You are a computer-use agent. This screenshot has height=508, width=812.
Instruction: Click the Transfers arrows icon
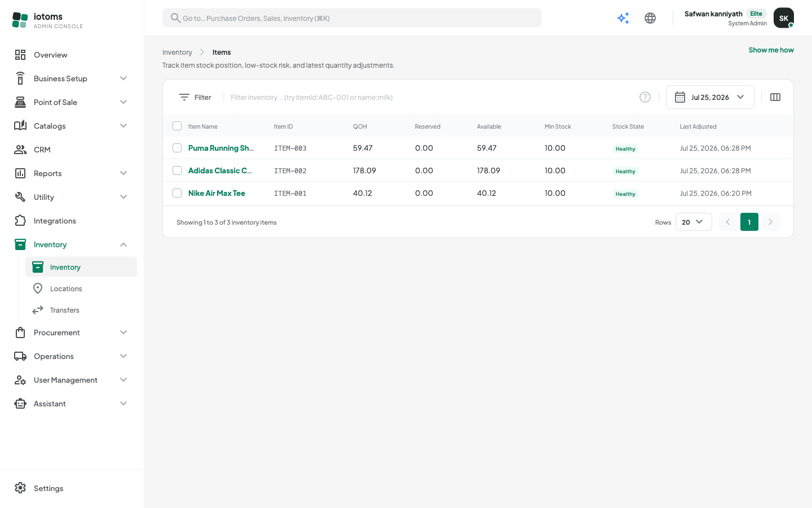click(38, 310)
